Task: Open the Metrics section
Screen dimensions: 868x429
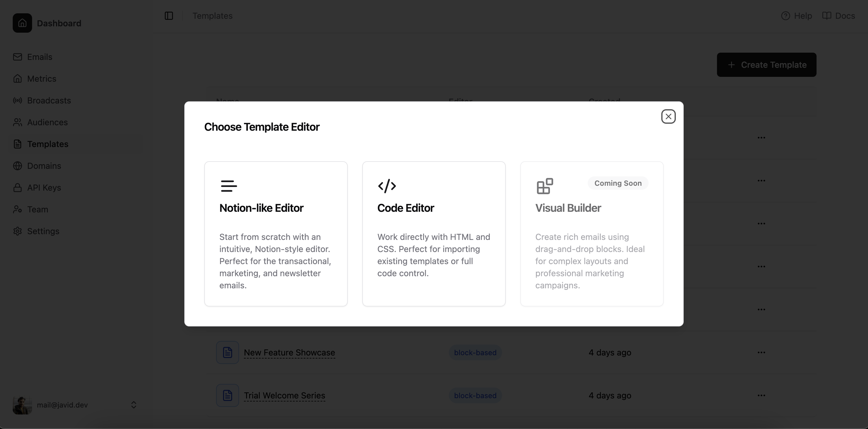Action: (41, 78)
